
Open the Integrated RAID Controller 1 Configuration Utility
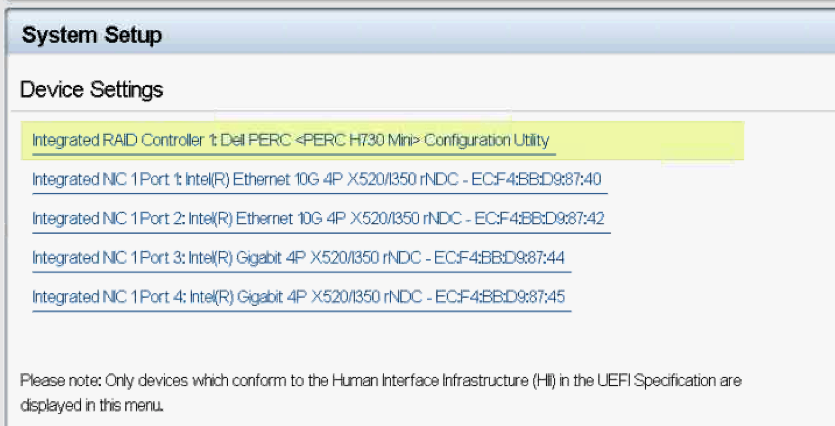point(290,140)
